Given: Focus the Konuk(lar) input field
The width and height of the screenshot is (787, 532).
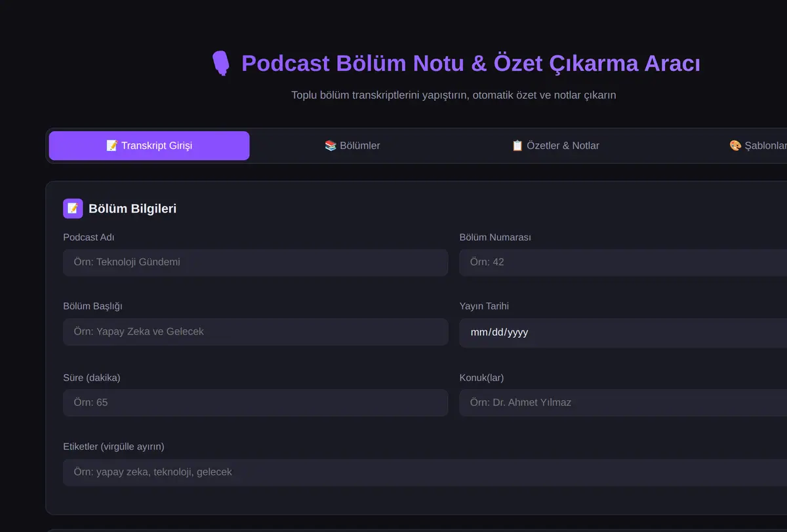Looking at the screenshot, I should tap(623, 403).
